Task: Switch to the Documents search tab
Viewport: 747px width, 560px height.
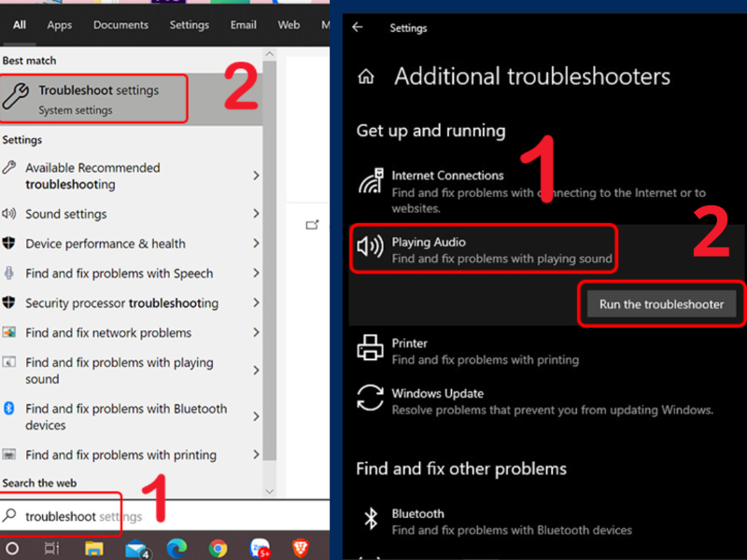Action: 120,25
